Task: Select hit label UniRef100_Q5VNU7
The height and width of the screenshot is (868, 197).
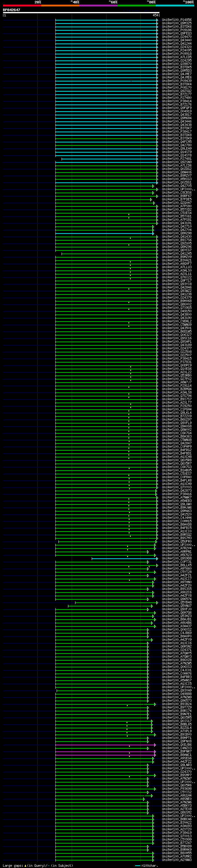Action: click(x=177, y=606)
